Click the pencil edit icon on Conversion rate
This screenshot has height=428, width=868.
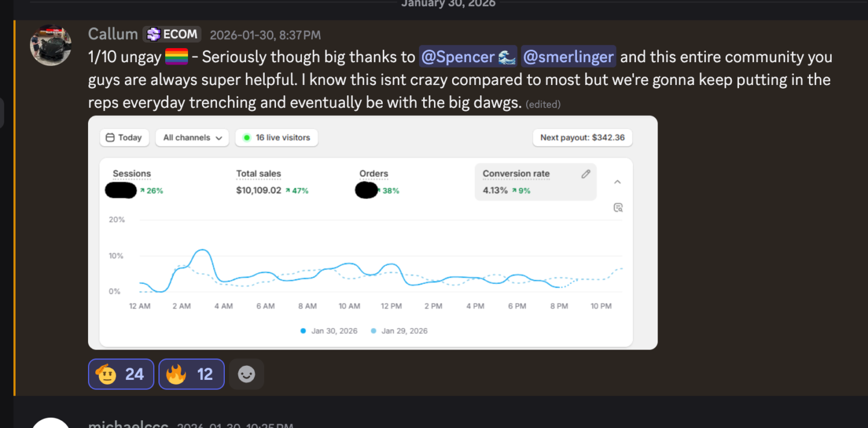tap(585, 174)
